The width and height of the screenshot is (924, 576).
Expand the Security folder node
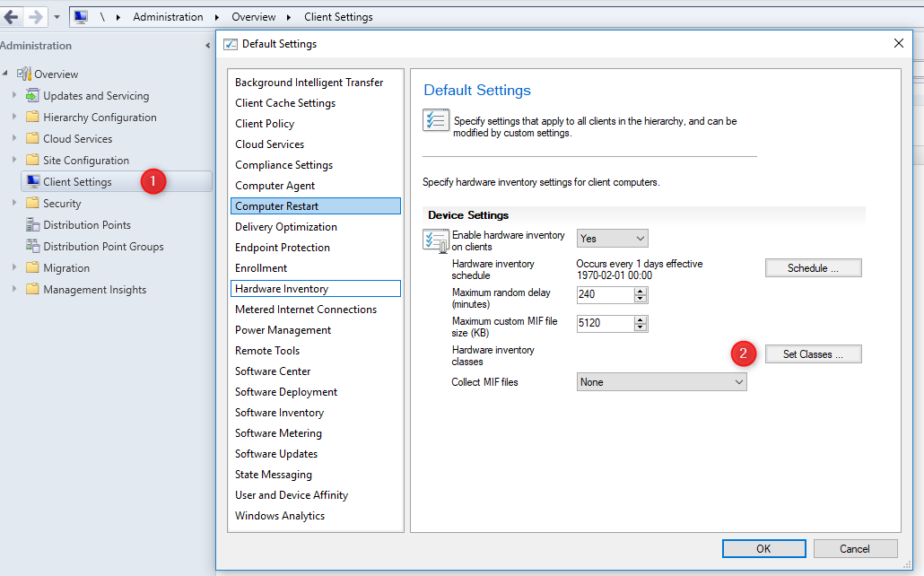pos(14,203)
